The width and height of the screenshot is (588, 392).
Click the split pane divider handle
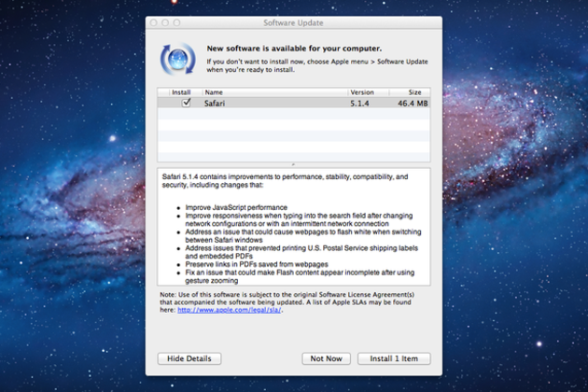pyautogui.click(x=294, y=163)
